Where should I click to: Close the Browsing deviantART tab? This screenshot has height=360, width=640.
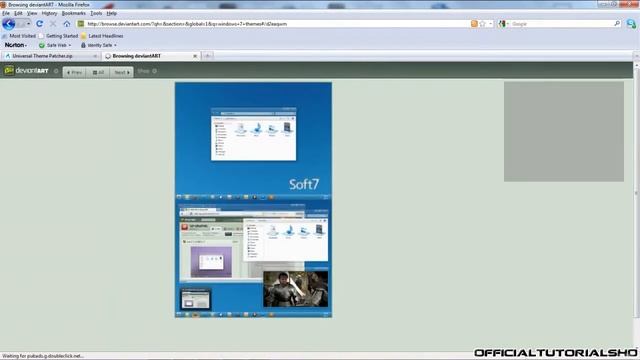pyautogui.click(x=195, y=56)
